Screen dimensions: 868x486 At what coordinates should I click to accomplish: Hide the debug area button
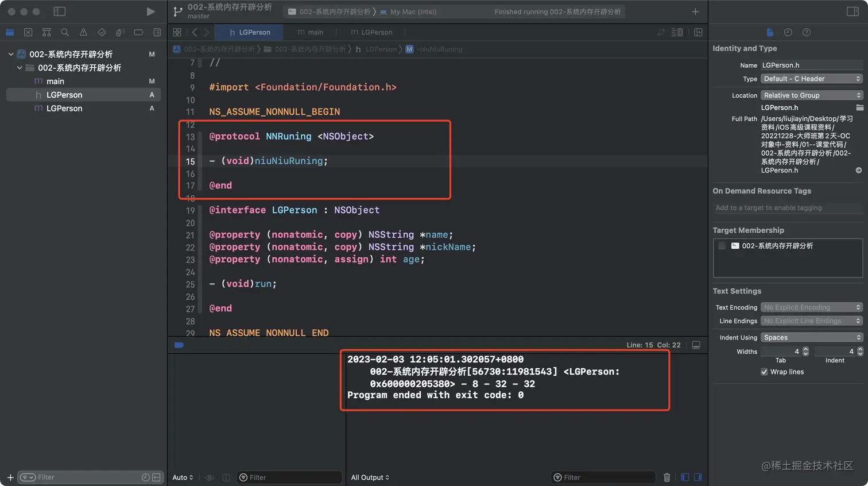pyautogui.click(x=696, y=345)
